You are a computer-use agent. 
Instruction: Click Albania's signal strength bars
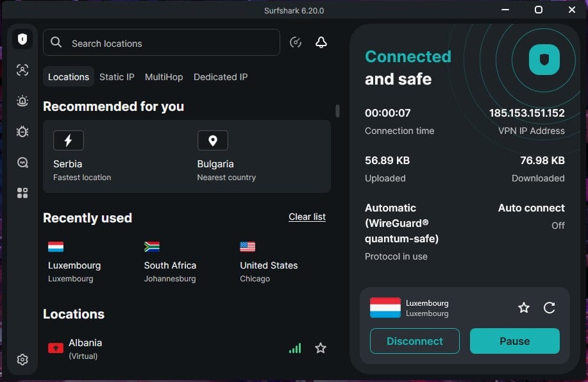[295, 348]
